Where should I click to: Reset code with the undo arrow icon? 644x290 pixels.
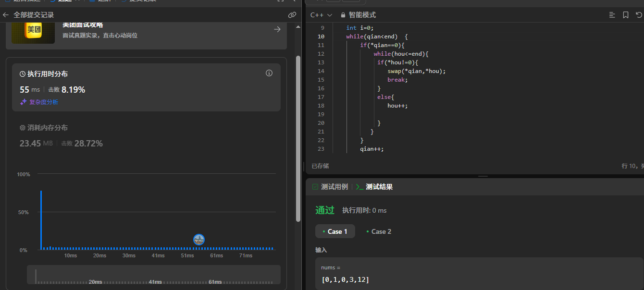pos(639,15)
